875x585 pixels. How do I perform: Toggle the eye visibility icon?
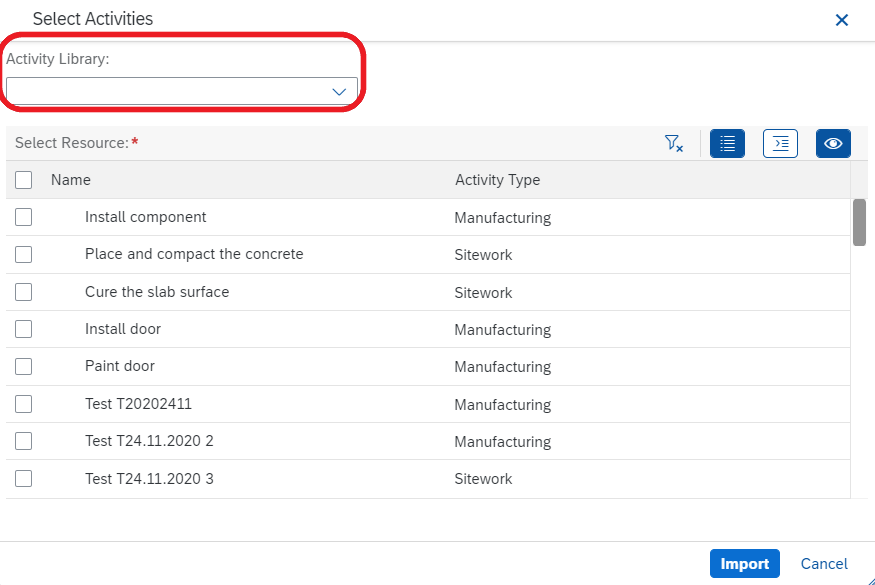tap(833, 143)
